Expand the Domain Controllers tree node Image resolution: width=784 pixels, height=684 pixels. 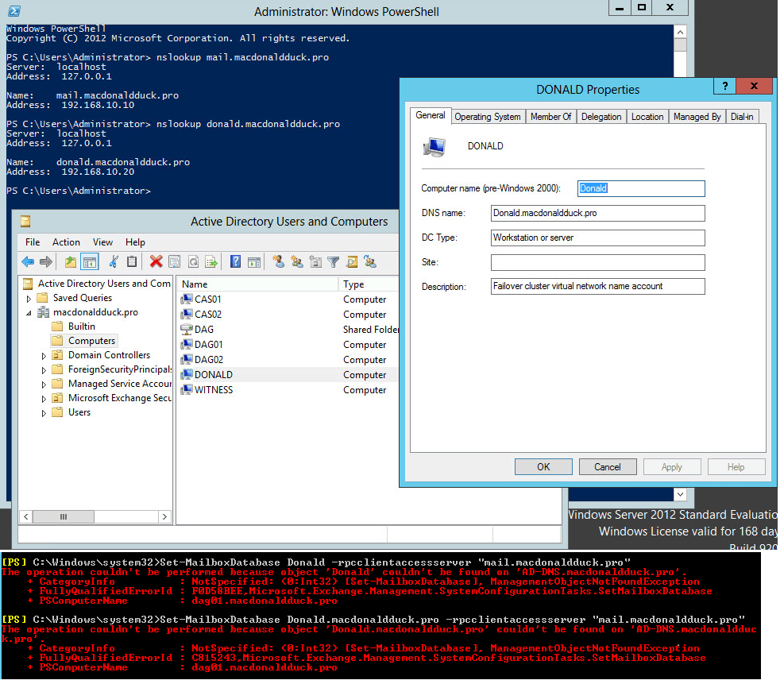[x=44, y=356]
